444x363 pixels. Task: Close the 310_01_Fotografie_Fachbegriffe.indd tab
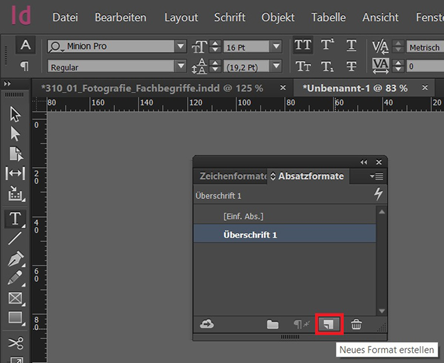(283, 88)
